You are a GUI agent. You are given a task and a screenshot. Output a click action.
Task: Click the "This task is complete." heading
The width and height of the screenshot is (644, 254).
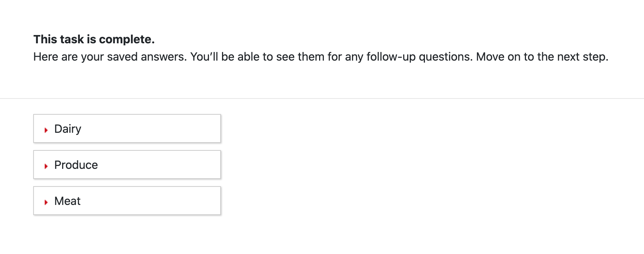94,39
